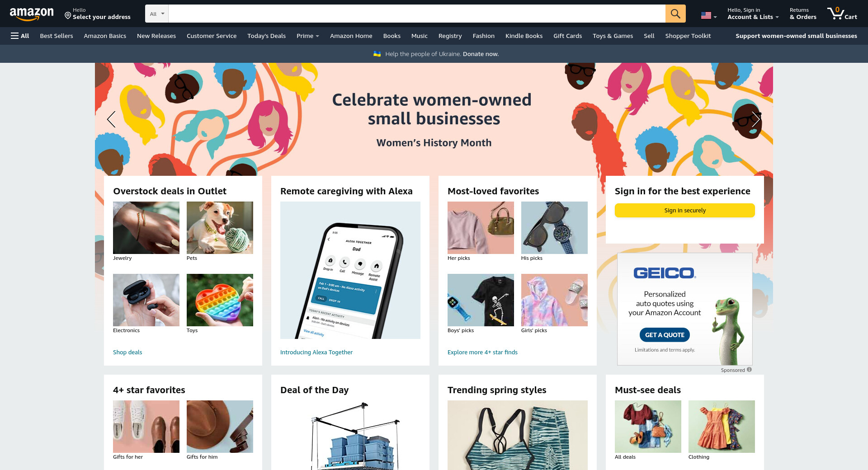
Task: Click GEICO Get a Quote button
Action: tap(665, 335)
